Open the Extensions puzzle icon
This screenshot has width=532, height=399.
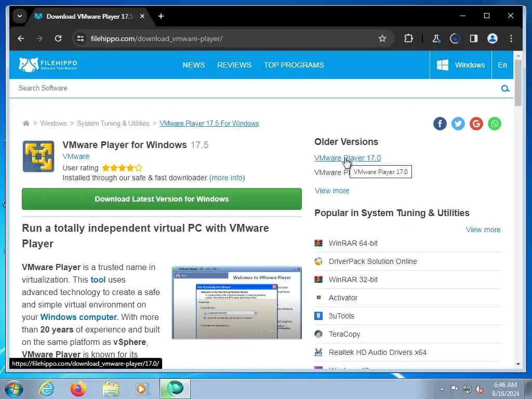point(408,38)
